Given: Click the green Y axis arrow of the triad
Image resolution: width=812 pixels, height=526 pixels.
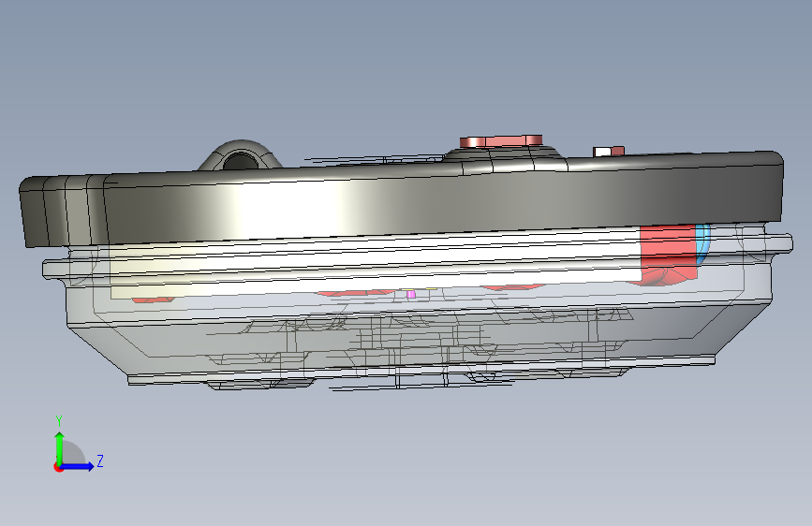Looking at the screenshot, I should pyautogui.click(x=60, y=449).
